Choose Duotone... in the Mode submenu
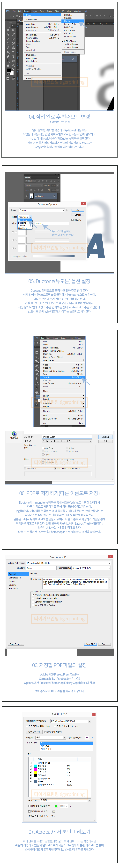Viewport: 119px width, 868px height. click(x=73, y=21)
